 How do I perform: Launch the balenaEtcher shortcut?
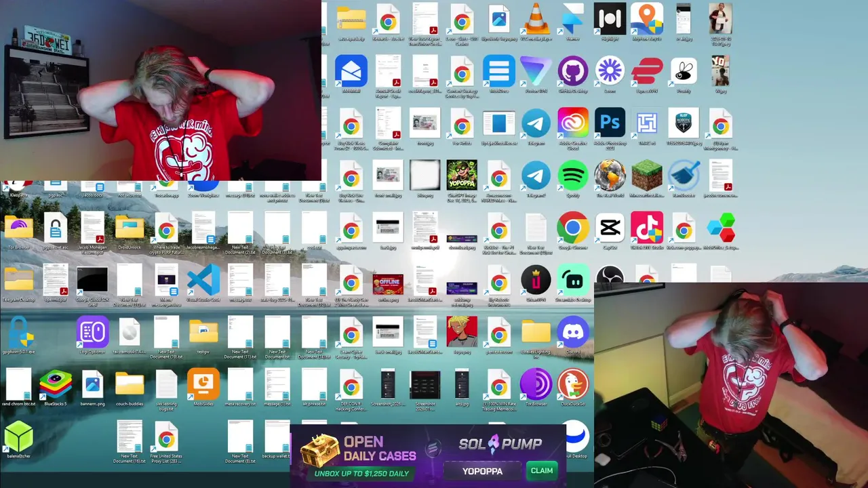18,437
